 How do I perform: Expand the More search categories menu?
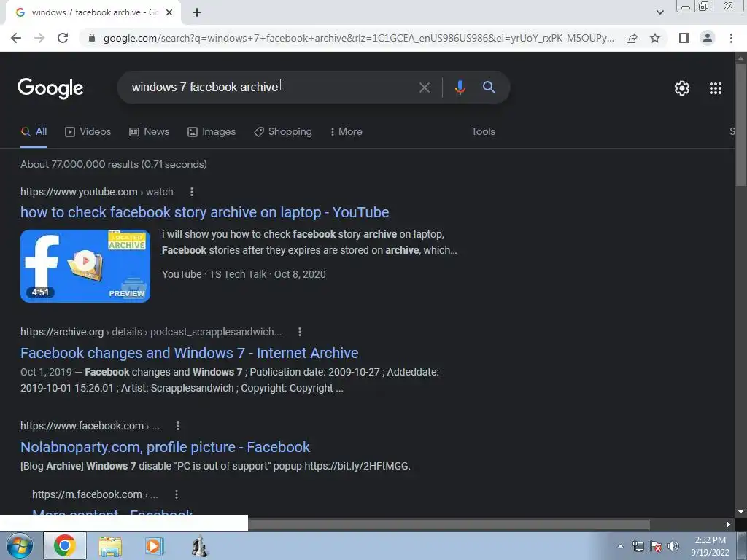coord(347,132)
